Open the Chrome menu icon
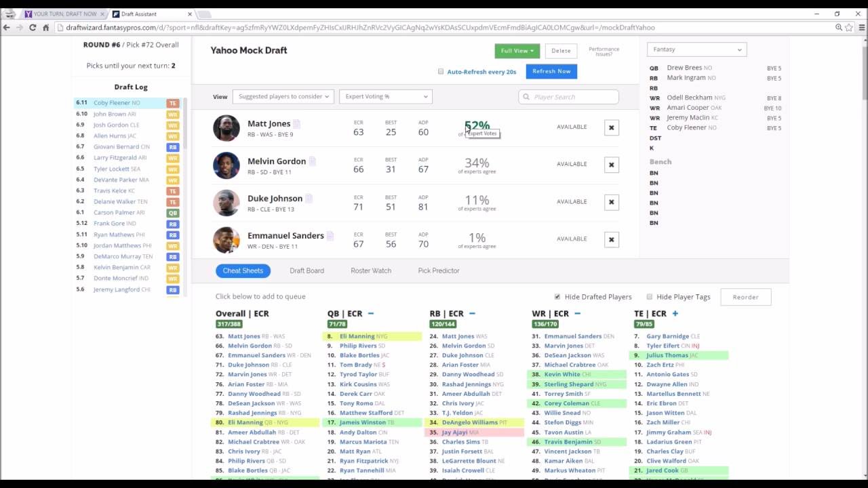This screenshot has height=488, width=868. point(861,28)
